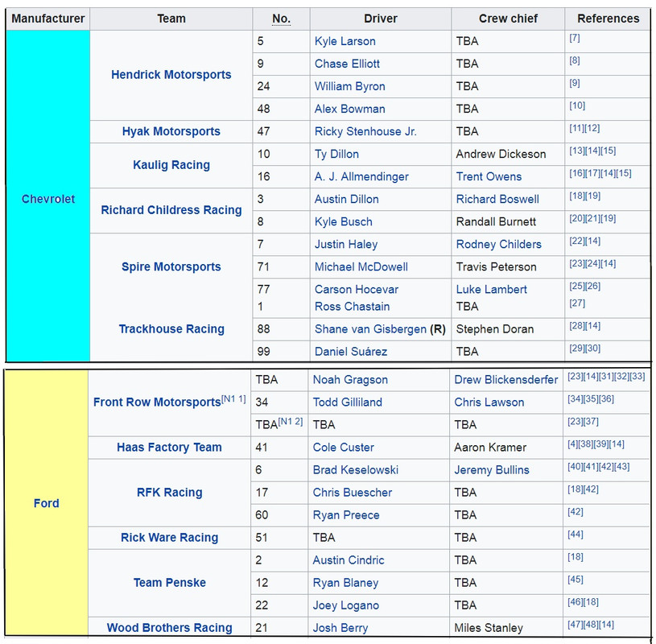Image resolution: width=656 pixels, height=644 pixels.
Task: Open the Hyak Motorsports team link
Action: tap(171, 131)
